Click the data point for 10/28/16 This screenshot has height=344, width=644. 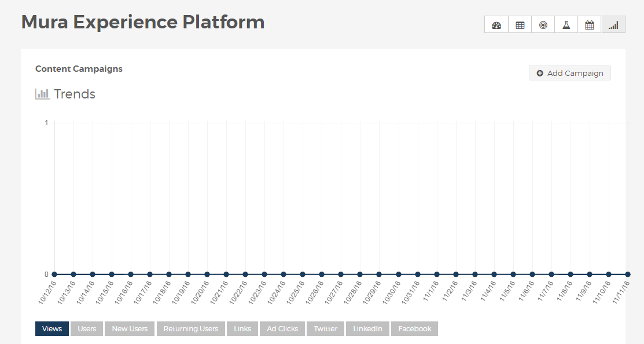click(x=360, y=274)
